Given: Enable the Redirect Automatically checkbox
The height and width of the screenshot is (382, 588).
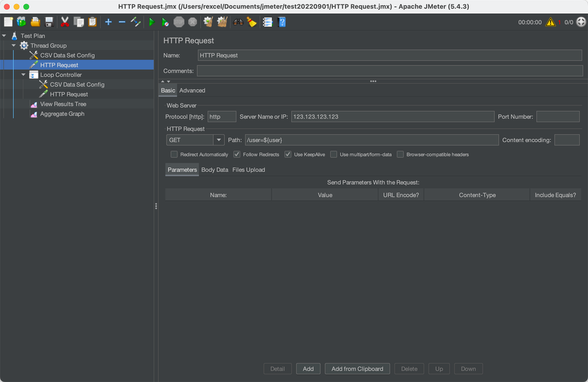Looking at the screenshot, I should tap(174, 154).
